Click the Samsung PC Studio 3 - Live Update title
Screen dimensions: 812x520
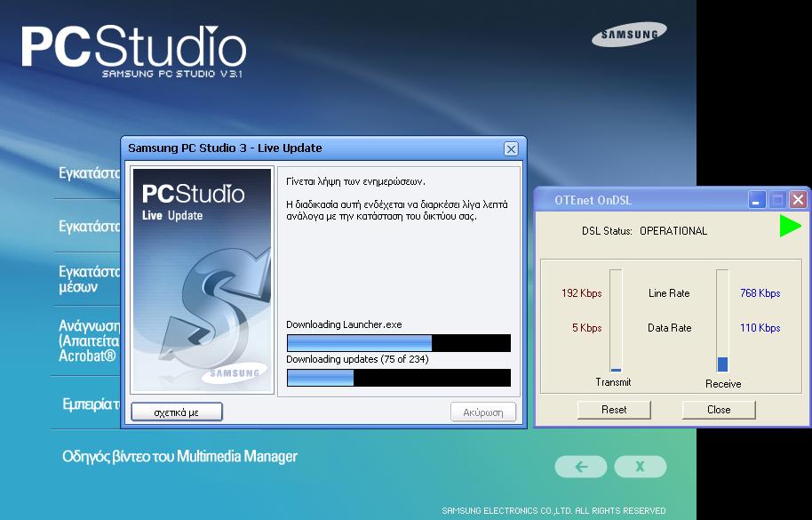tap(225, 148)
